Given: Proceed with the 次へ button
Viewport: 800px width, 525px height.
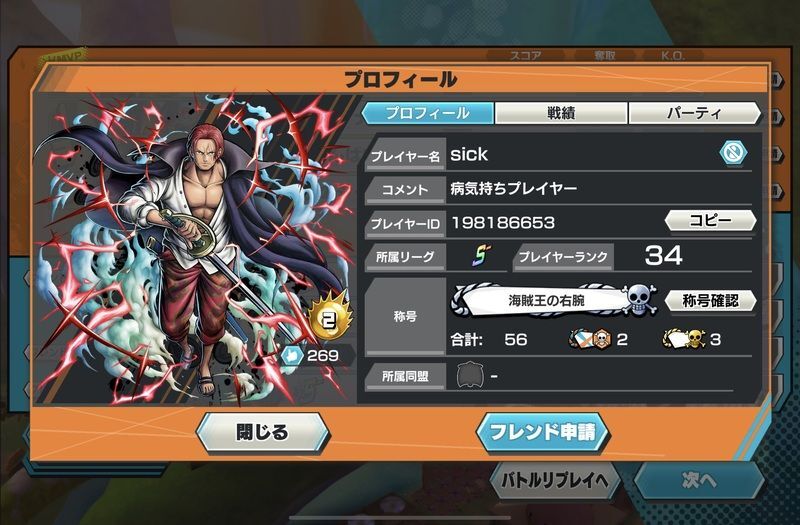Looking at the screenshot, I should 699,480.
